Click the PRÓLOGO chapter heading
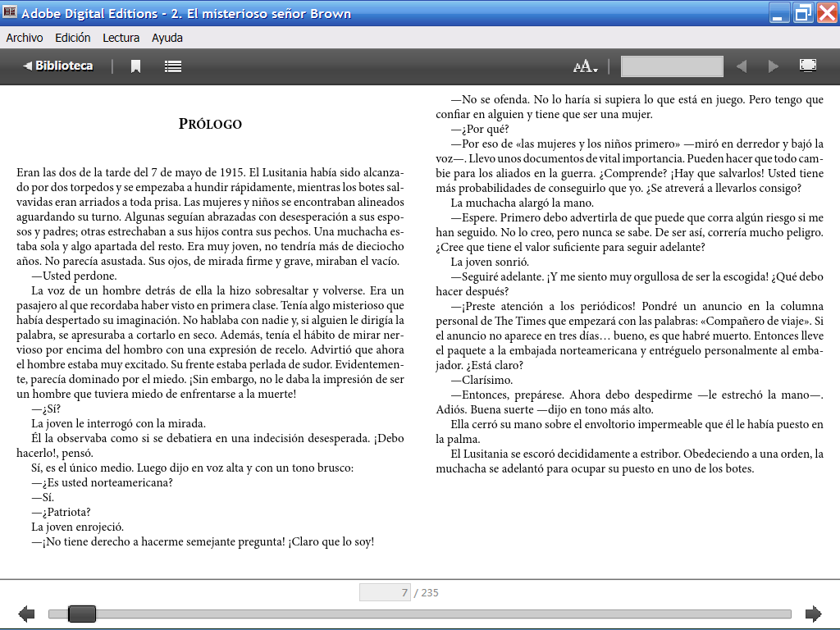The image size is (840, 630). (x=210, y=124)
